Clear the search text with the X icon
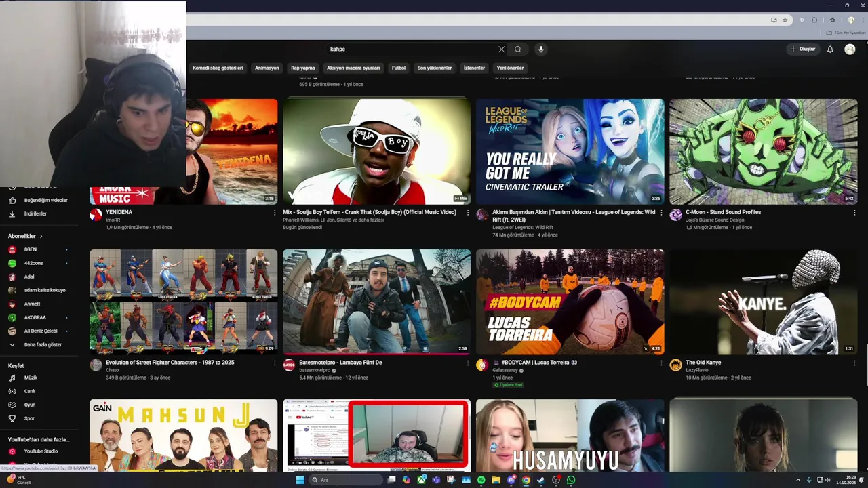Image resolution: width=868 pixels, height=488 pixels. tap(501, 49)
